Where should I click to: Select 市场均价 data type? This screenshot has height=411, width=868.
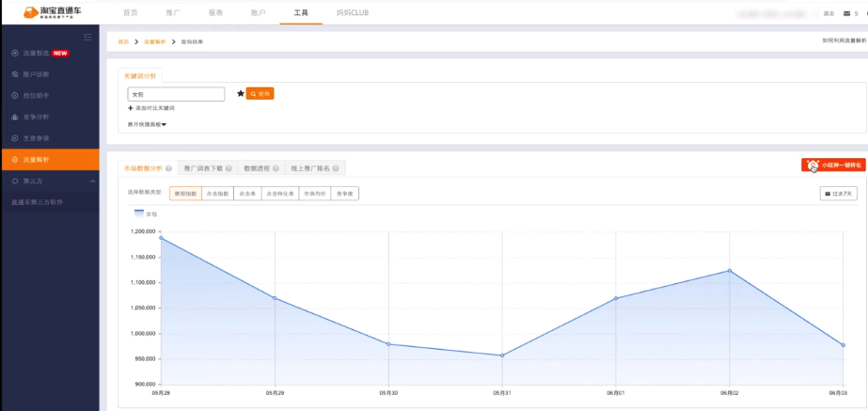(314, 194)
